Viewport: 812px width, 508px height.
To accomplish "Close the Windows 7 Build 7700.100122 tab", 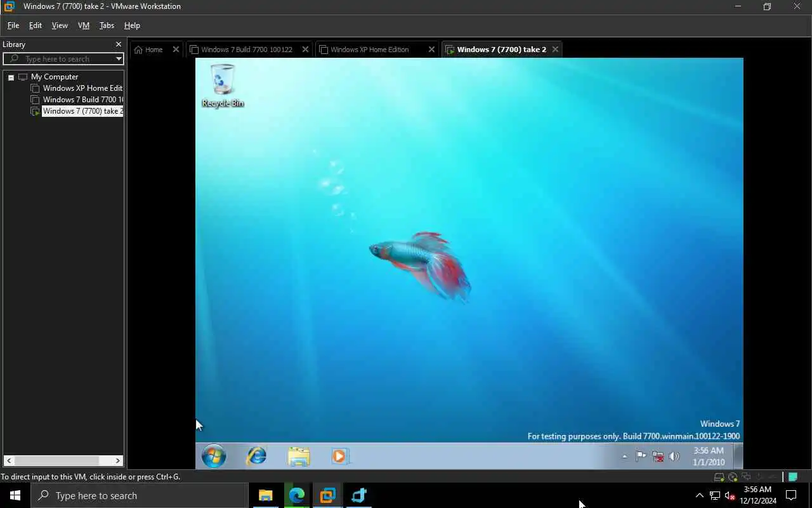I will pos(305,50).
